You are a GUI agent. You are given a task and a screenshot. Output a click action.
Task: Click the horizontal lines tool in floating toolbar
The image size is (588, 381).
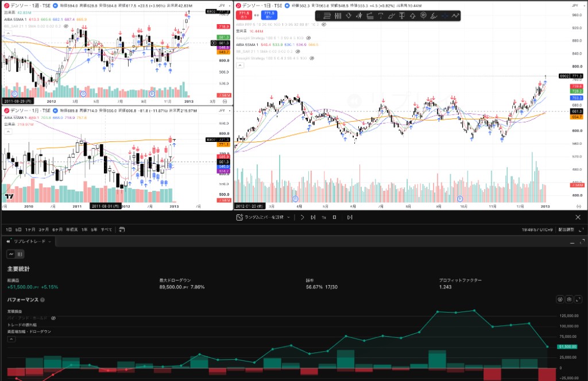click(327, 16)
